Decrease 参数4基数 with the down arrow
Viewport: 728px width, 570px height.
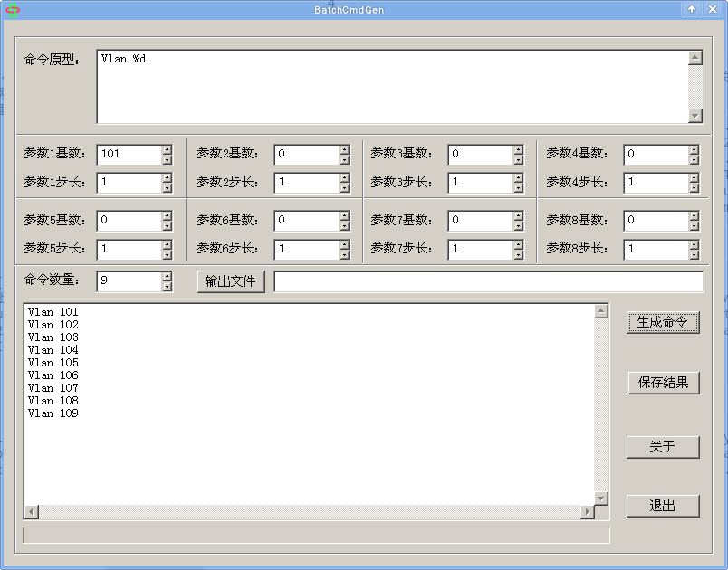(x=694, y=160)
